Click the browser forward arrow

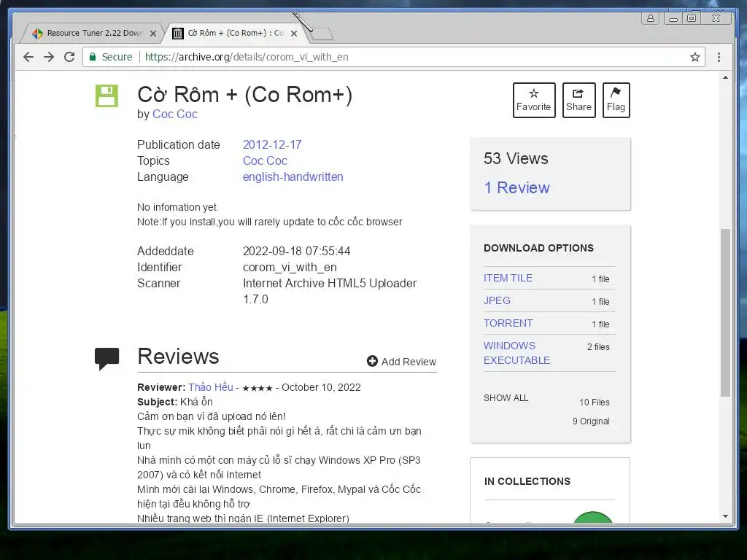[x=49, y=57]
